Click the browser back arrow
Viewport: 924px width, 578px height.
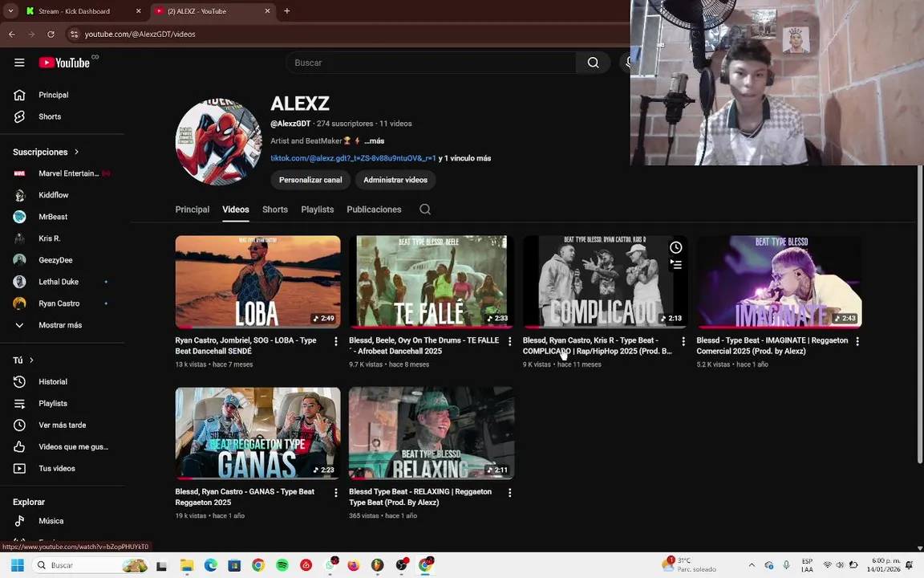[12, 35]
